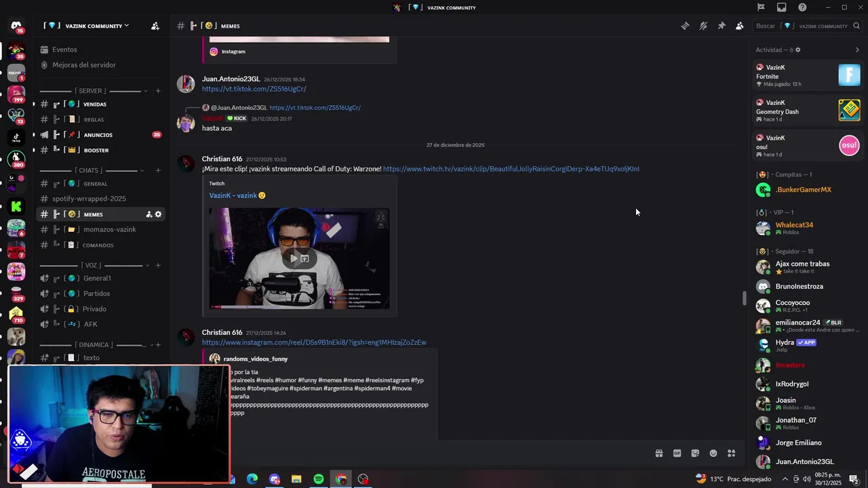Open the emoji picker
This screenshot has height=488, width=868.
(713, 453)
